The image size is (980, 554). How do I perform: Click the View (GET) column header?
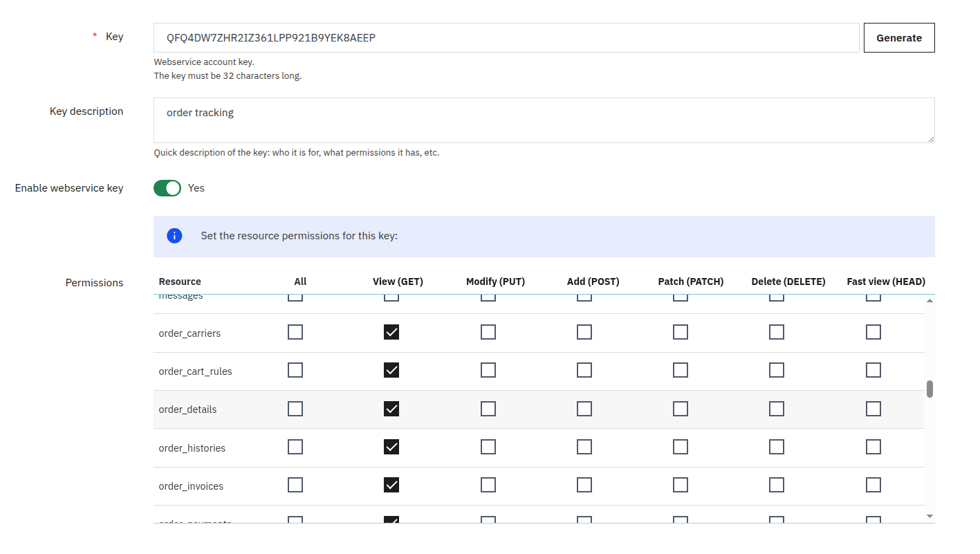[x=398, y=281]
